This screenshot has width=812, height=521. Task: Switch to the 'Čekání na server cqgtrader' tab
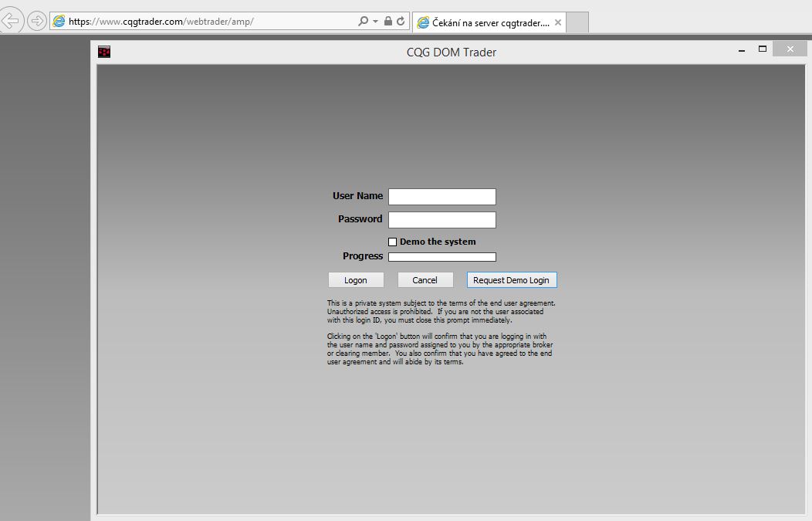489,22
